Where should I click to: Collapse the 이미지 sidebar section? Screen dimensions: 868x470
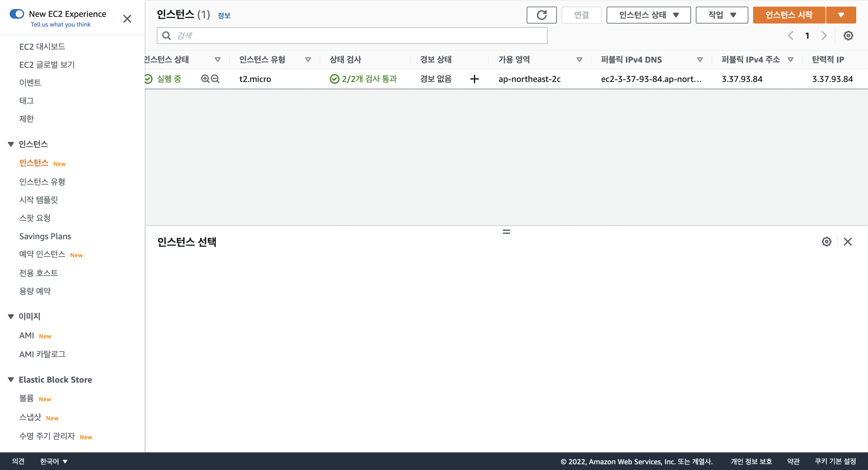(x=11, y=316)
